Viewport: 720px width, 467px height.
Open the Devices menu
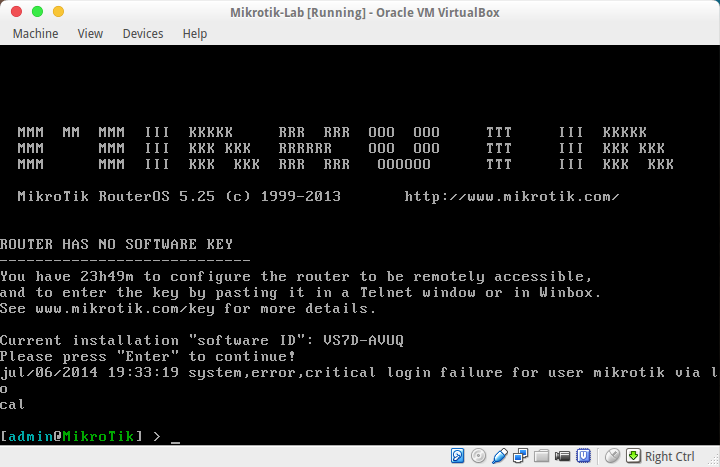pyautogui.click(x=143, y=34)
